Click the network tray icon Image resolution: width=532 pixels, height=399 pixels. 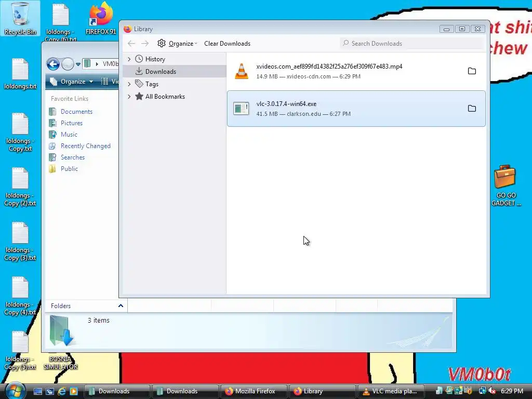pyautogui.click(x=482, y=391)
